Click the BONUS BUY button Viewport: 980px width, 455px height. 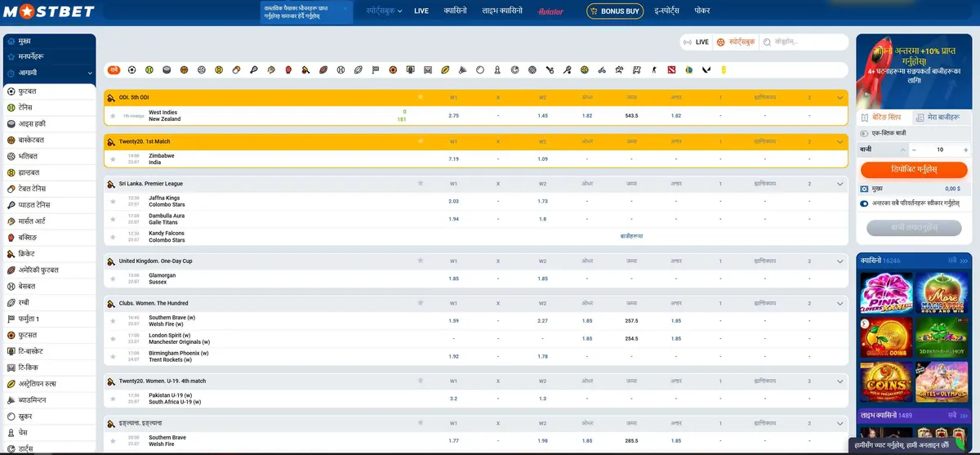[x=615, y=11]
